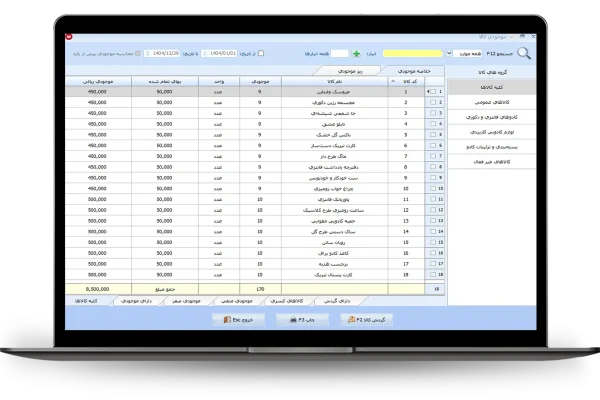Tick the checkbox in row 1

point(433,91)
